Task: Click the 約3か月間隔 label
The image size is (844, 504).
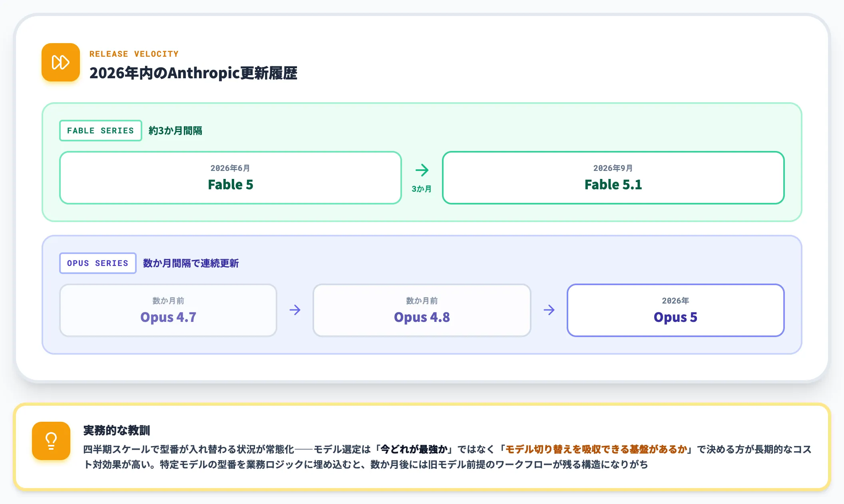Action: pyautogui.click(x=175, y=131)
